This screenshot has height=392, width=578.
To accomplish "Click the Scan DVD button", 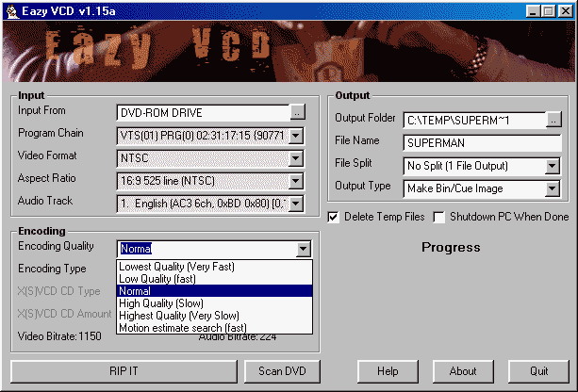I will (x=281, y=371).
